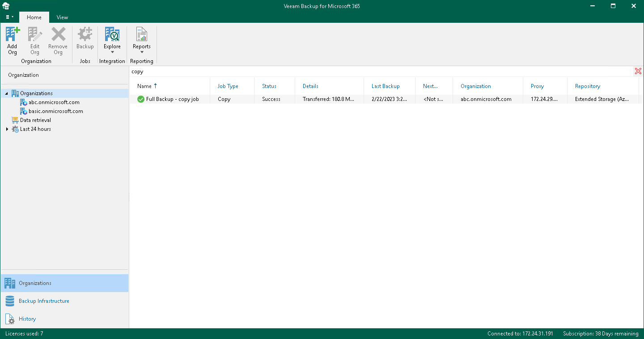Click the search field containing 'copy'
Image resolution: width=644 pixels, height=339 pixels.
[x=381, y=71]
